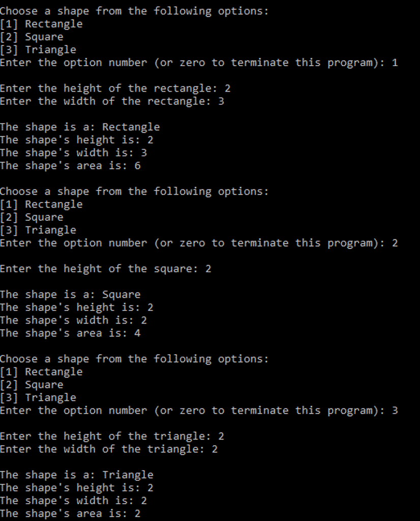Click the line showing area is 6
420x521 pixels.
(x=70, y=166)
